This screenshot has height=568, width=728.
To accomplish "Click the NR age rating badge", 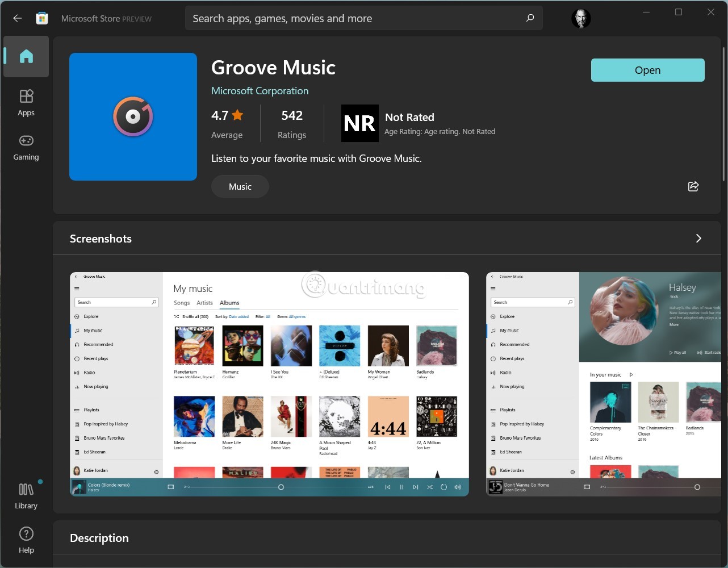I will (359, 123).
